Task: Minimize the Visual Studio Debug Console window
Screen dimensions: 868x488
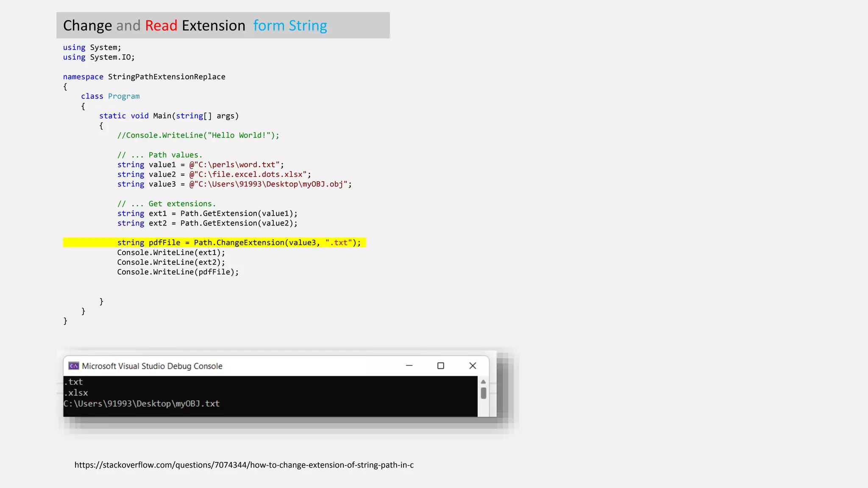Action: click(x=409, y=366)
